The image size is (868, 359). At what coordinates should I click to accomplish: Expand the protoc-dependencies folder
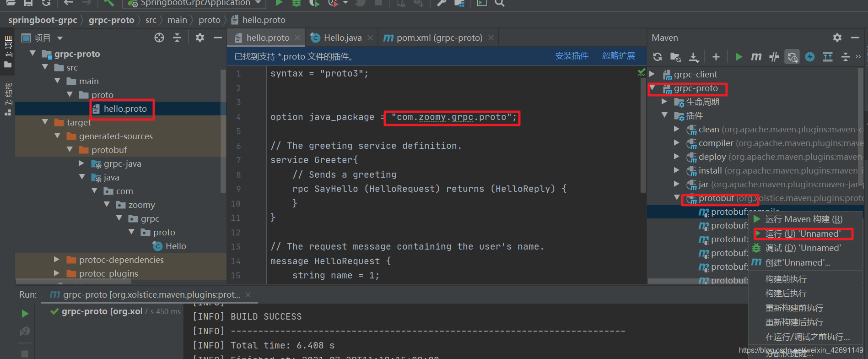[x=57, y=260]
